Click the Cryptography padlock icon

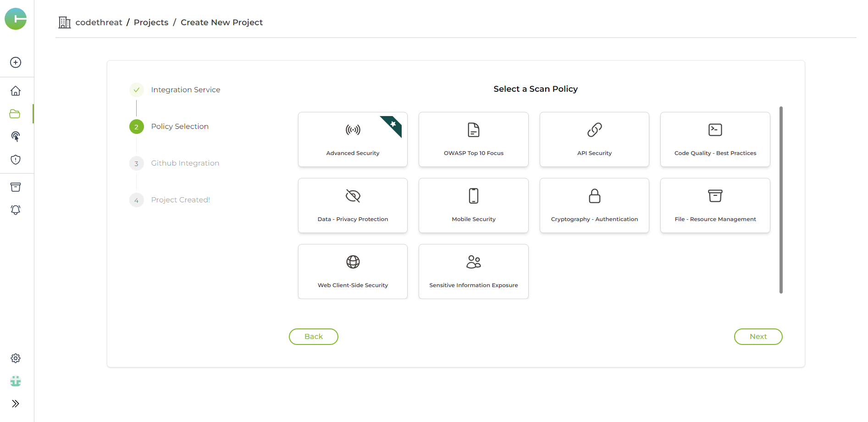pos(595,196)
